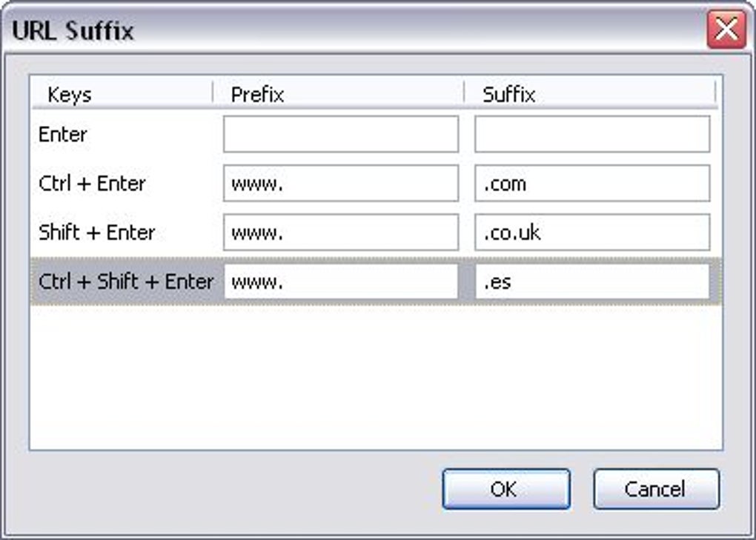The image size is (756, 540).
Task: Click the OK button
Action: pyautogui.click(x=505, y=489)
